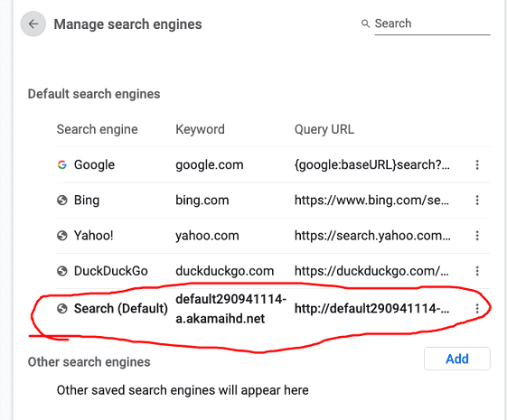Viewport: 507px width, 420px height.
Task: Click the https://search.yahoo.com query URL
Action: click(x=372, y=236)
